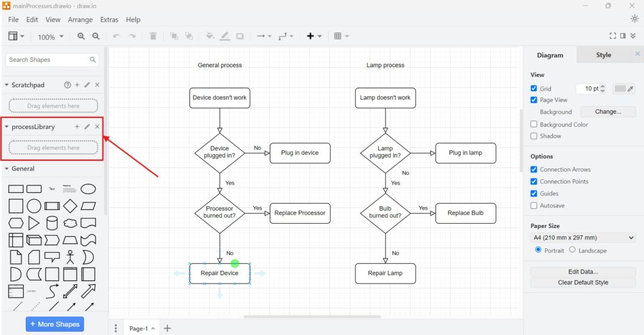The image size is (644, 335).
Task: Open the A4 paper size dropdown
Action: click(583, 238)
